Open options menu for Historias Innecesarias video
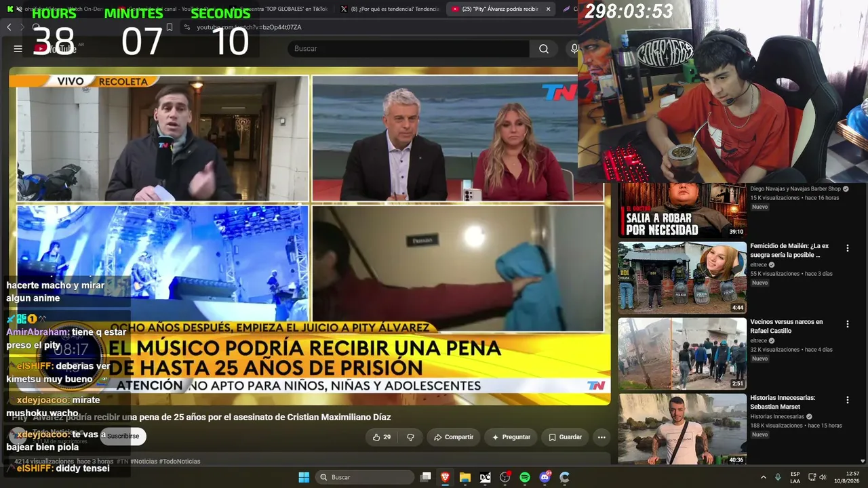This screenshot has height=488, width=868. [x=847, y=401]
